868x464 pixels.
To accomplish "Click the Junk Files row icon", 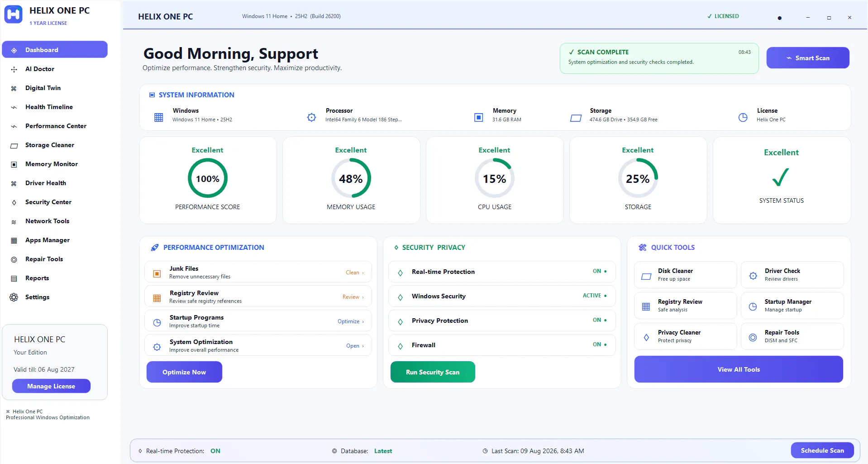I will pos(157,273).
